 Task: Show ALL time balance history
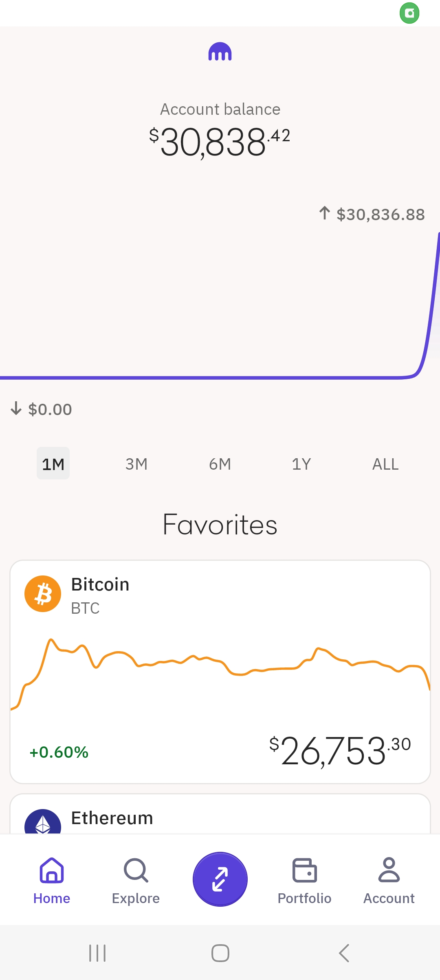click(x=385, y=464)
